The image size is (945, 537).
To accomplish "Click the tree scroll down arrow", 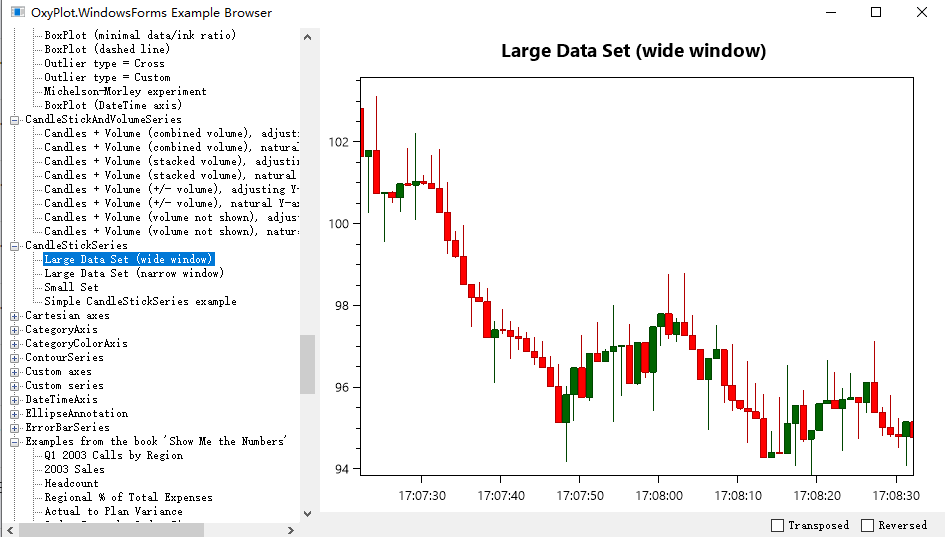I will pyautogui.click(x=307, y=513).
